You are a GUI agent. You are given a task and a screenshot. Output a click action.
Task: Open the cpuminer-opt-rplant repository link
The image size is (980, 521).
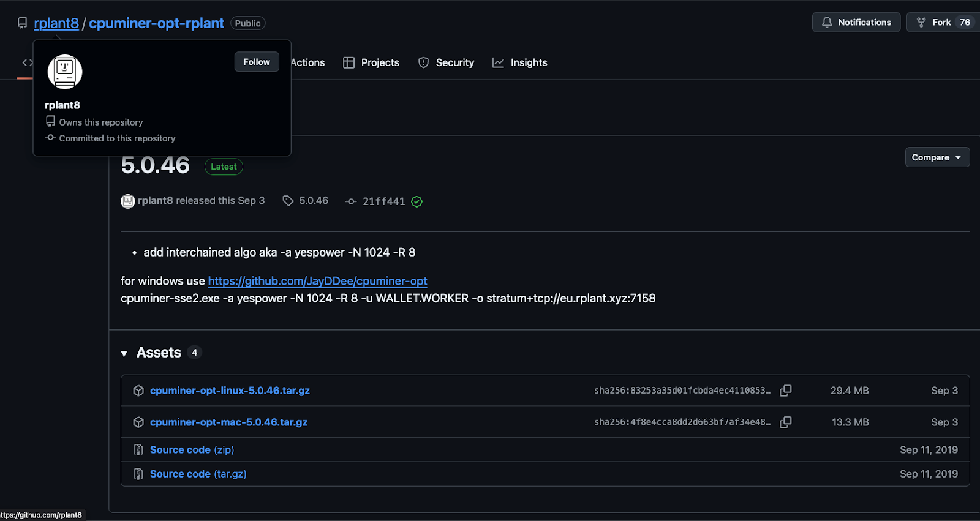[x=156, y=23]
